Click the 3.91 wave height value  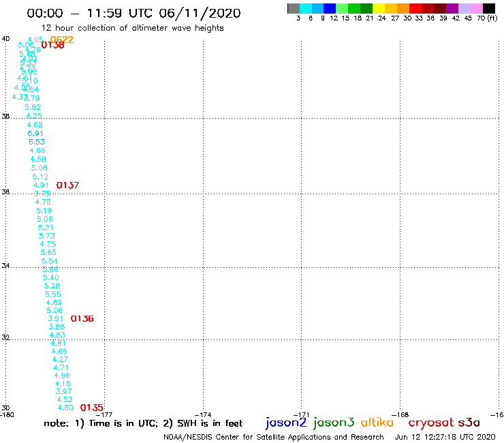pyautogui.click(x=55, y=318)
